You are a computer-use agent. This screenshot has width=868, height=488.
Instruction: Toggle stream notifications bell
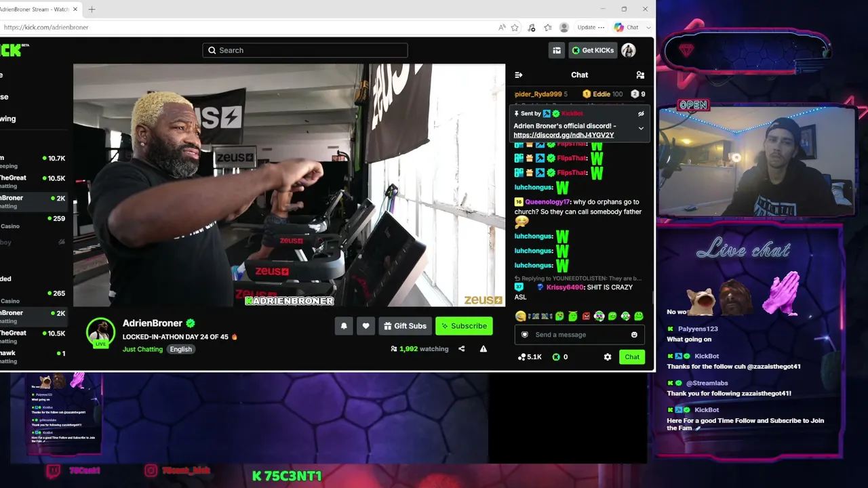(x=344, y=326)
